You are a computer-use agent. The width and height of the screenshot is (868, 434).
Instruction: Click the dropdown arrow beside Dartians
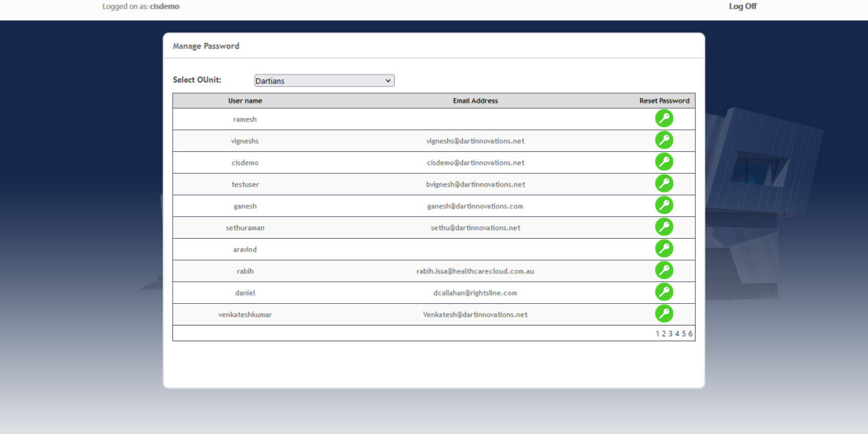point(388,80)
